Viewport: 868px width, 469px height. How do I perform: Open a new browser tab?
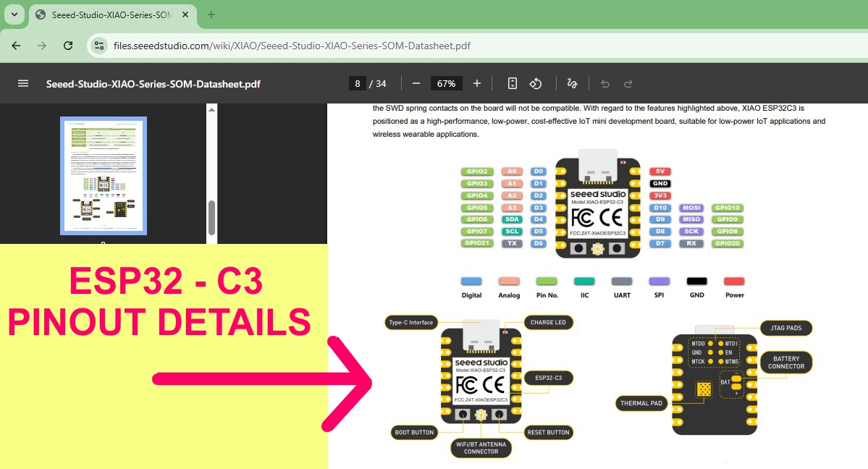211,15
